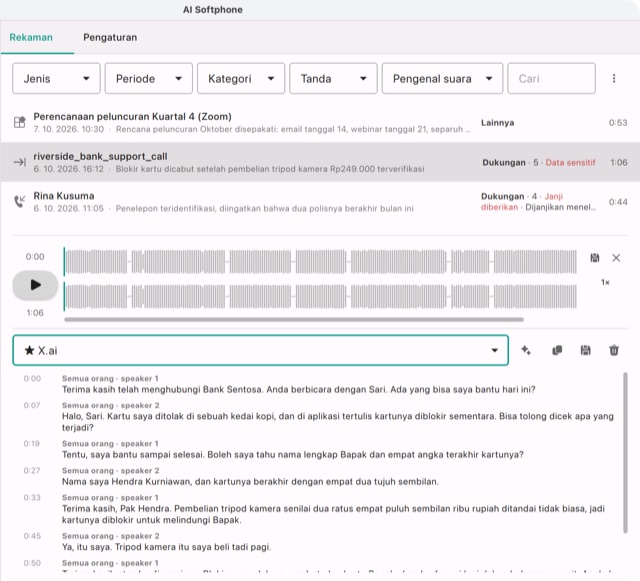Click the red Data sensitif tag
640x581 pixels.
pyautogui.click(x=570, y=163)
